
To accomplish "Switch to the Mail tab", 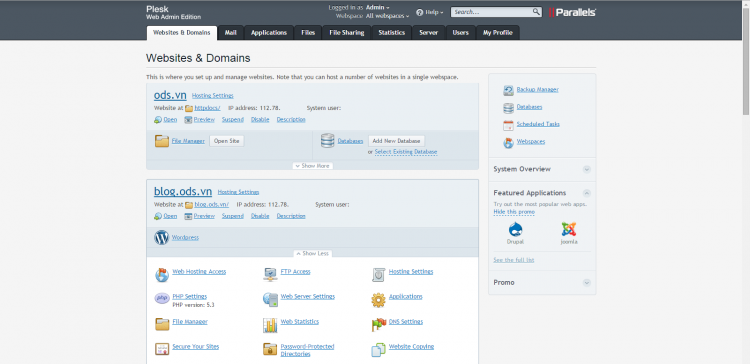I will click(231, 33).
